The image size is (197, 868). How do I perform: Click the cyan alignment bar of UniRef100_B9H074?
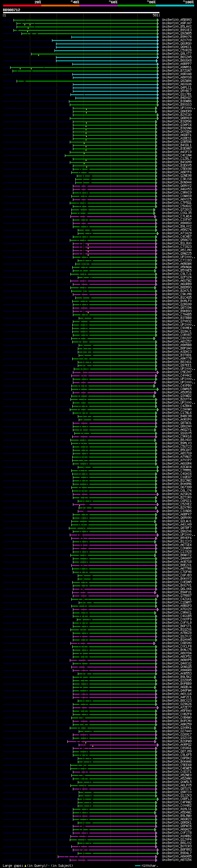tap(115, 37)
